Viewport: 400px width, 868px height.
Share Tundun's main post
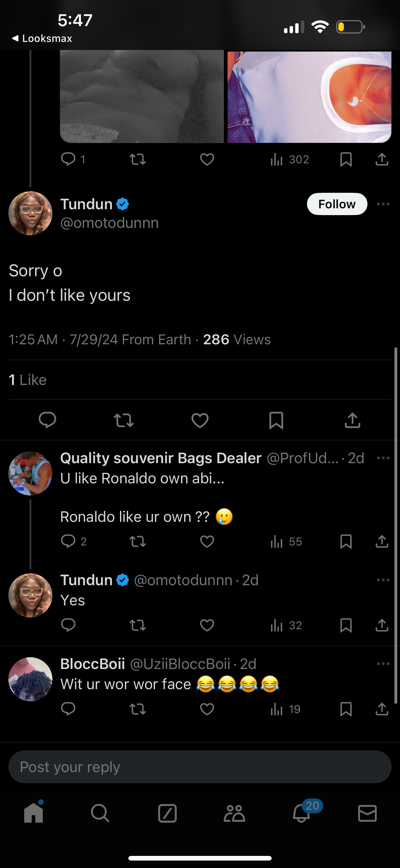point(353,420)
